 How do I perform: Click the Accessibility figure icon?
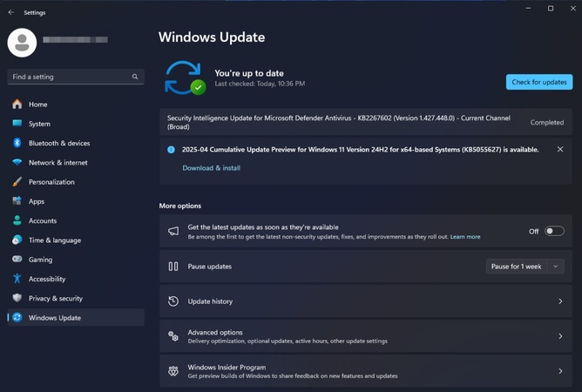[17, 279]
